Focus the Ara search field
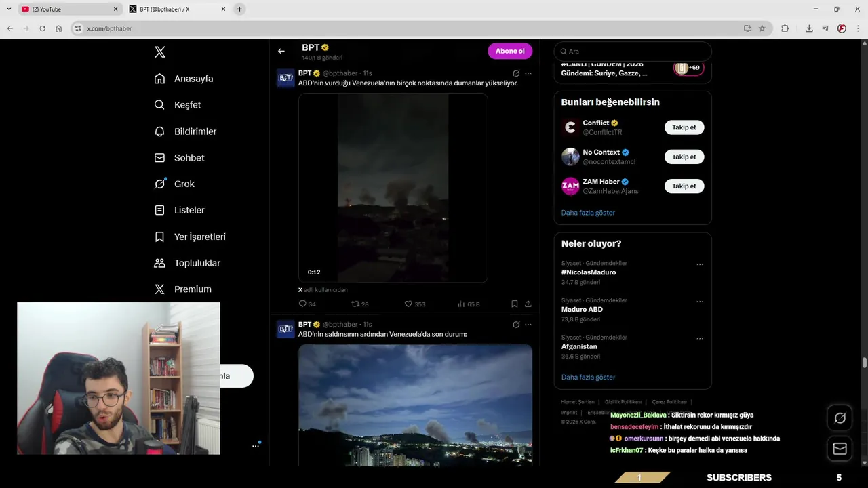Screen dimensions: 868x488 tap(633, 52)
